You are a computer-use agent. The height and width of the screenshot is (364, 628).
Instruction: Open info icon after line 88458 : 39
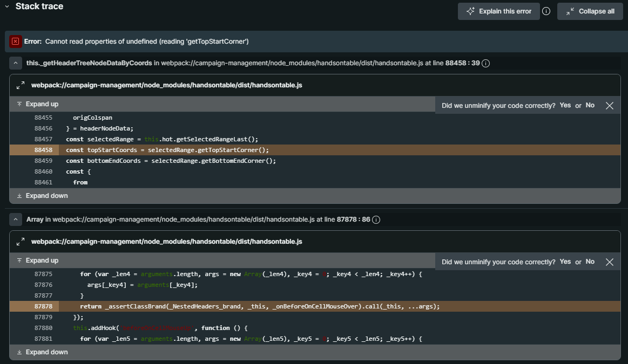point(485,64)
